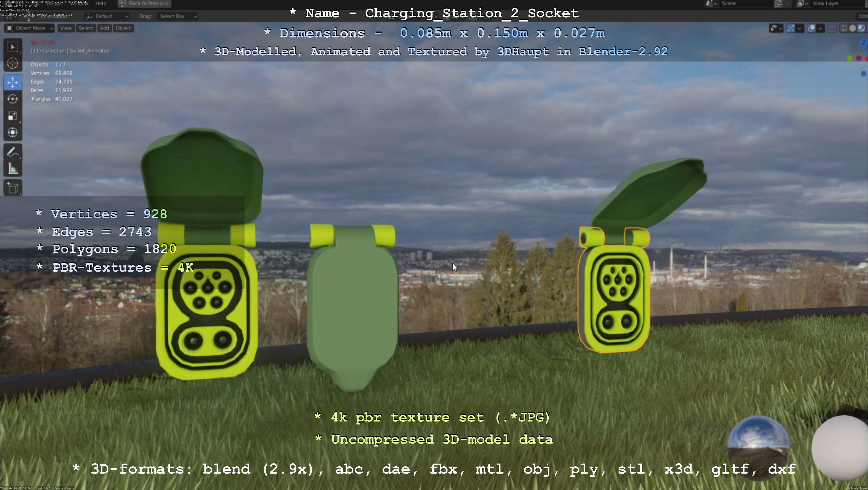Click the Z axis gizmo circle
Screen dimensions: 868x490
pos(864,43)
